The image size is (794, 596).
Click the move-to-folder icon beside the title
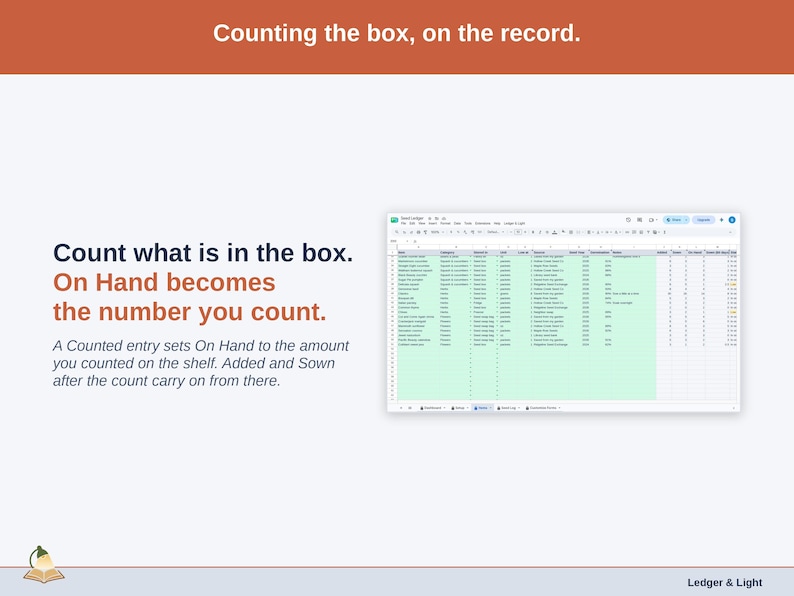(x=436, y=218)
